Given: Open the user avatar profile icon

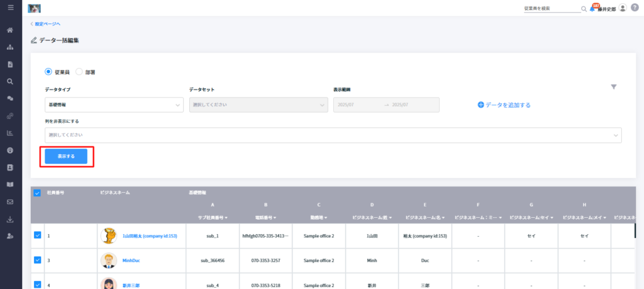Looking at the screenshot, I should pos(623,8).
